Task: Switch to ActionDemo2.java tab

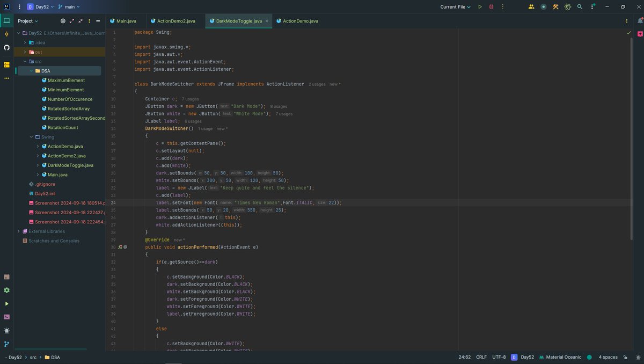Action: (173, 21)
